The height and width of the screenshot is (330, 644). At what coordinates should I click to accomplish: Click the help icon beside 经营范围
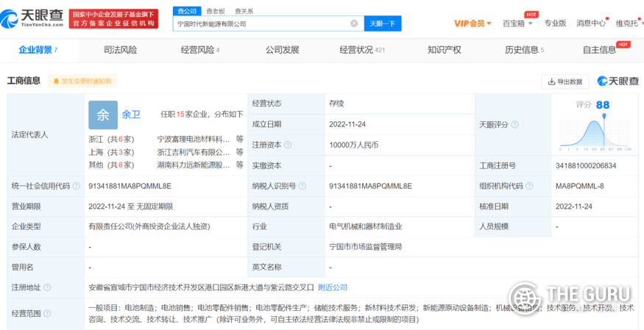pyautogui.click(x=47, y=314)
